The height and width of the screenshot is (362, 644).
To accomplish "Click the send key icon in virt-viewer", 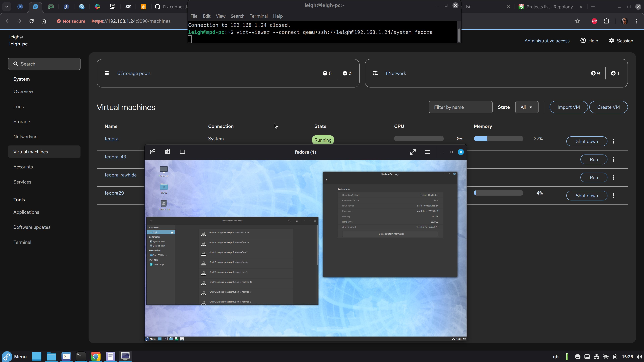I will (168, 152).
